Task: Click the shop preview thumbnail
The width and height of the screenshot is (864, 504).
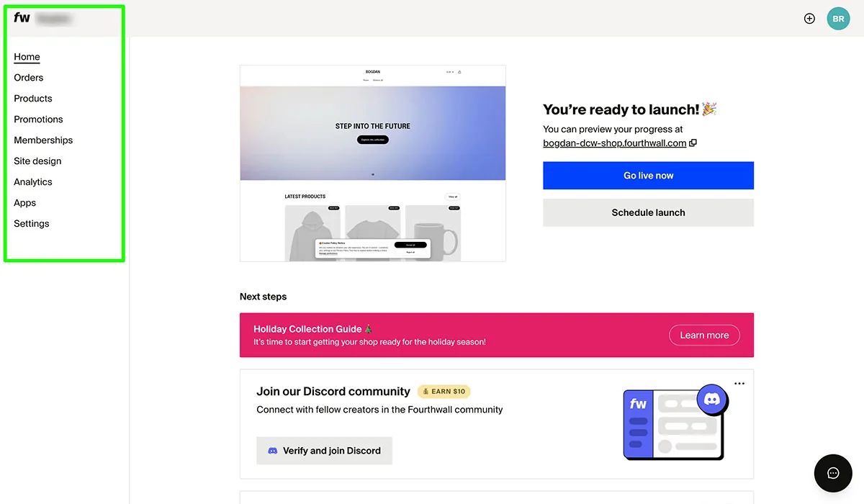Action: tap(372, 162)
